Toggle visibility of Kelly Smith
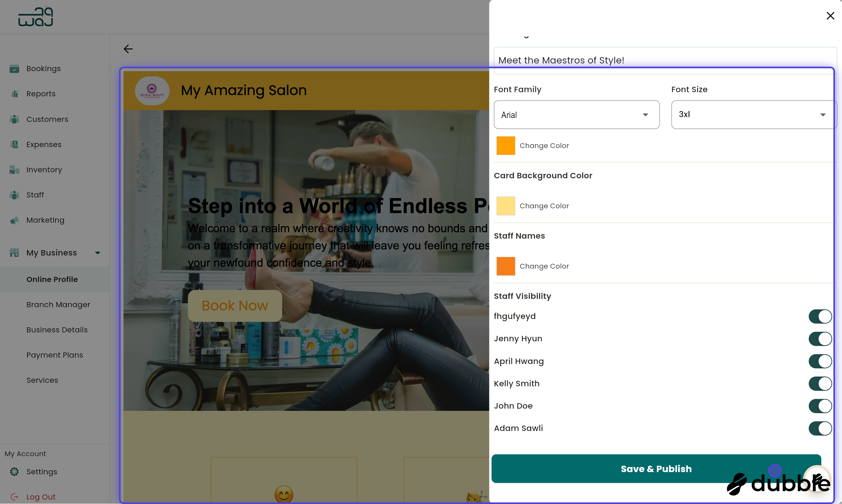Viewport: 842px width, 504px height. pyautogui.click(x=820, y=383)
